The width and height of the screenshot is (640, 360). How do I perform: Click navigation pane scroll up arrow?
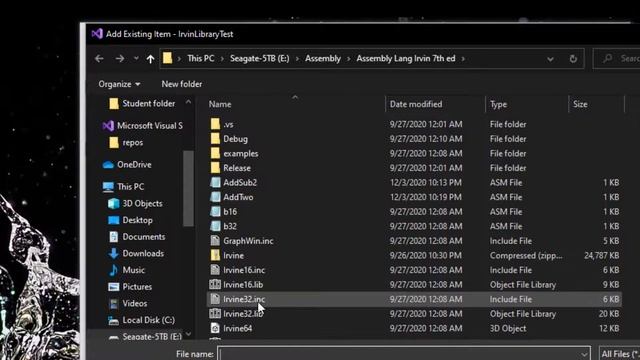[x=188, y=102]
